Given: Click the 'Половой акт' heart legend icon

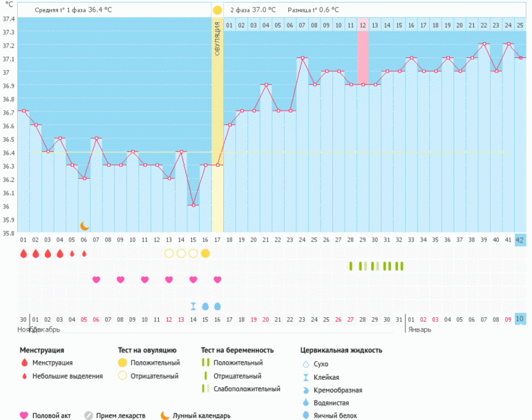Looking at the screenshot, I should pyautogui.click(x=24, y=416).
